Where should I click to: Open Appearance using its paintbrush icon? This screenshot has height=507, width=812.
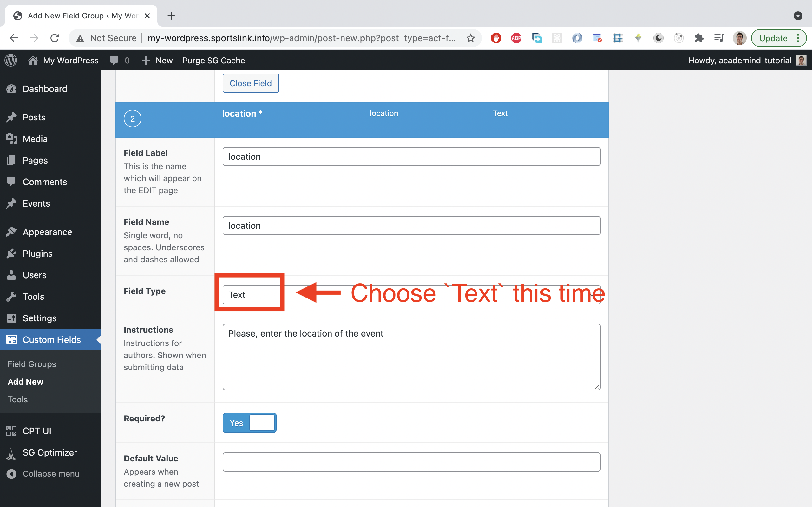12,232
